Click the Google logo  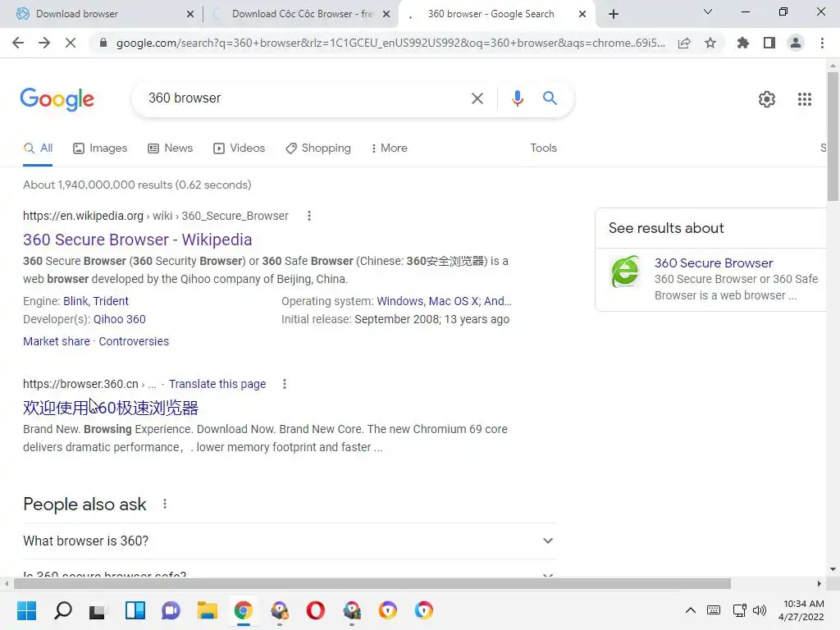[x=57, y=99]
